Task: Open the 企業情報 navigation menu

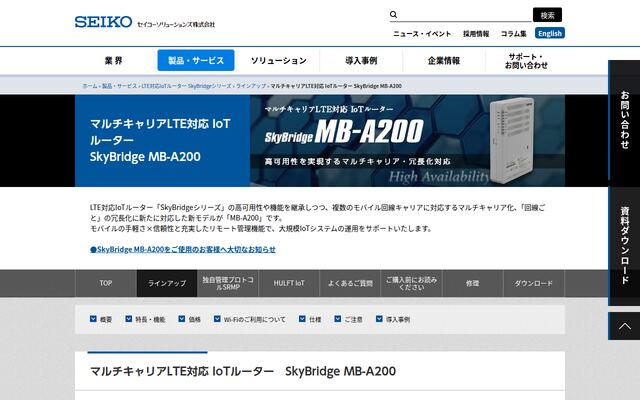Action: [x=444, y=61]
